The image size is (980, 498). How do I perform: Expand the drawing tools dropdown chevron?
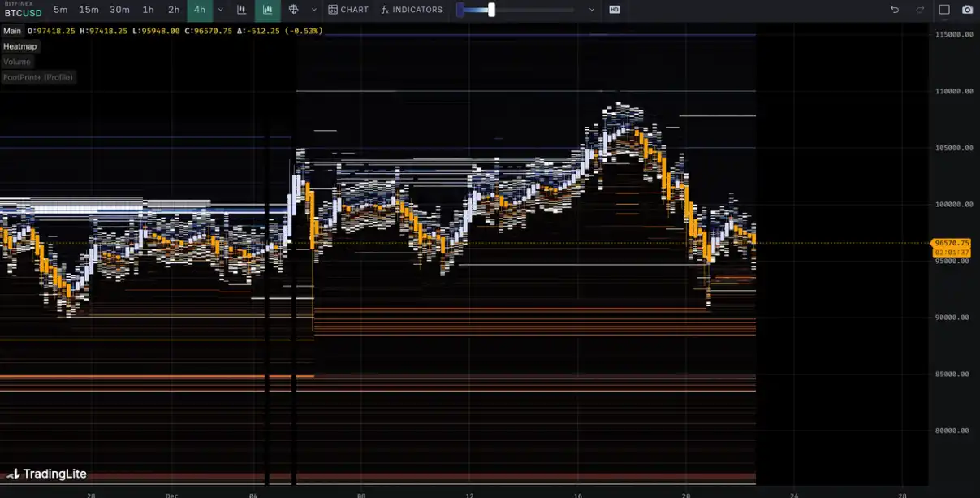point(314,10)
